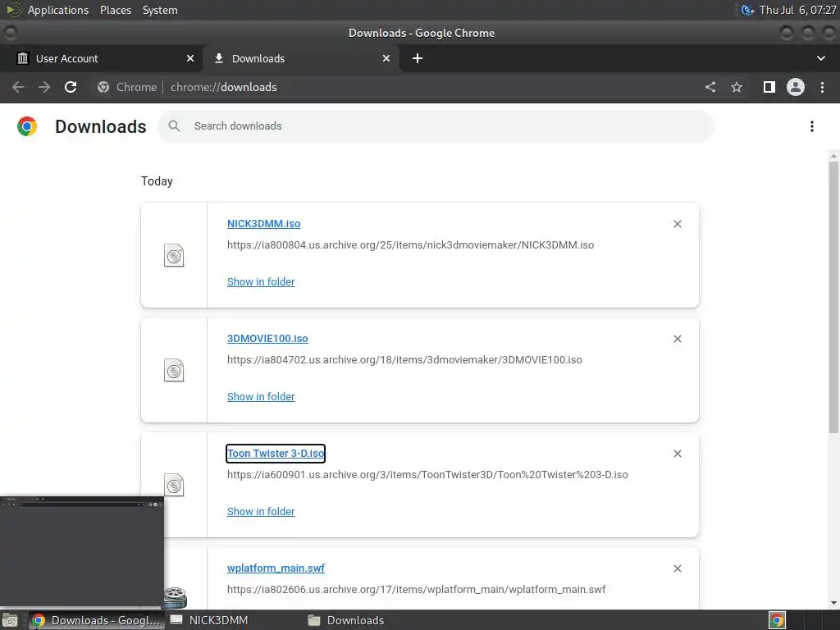Close the Downloads tab

click(x=386, y=58)
